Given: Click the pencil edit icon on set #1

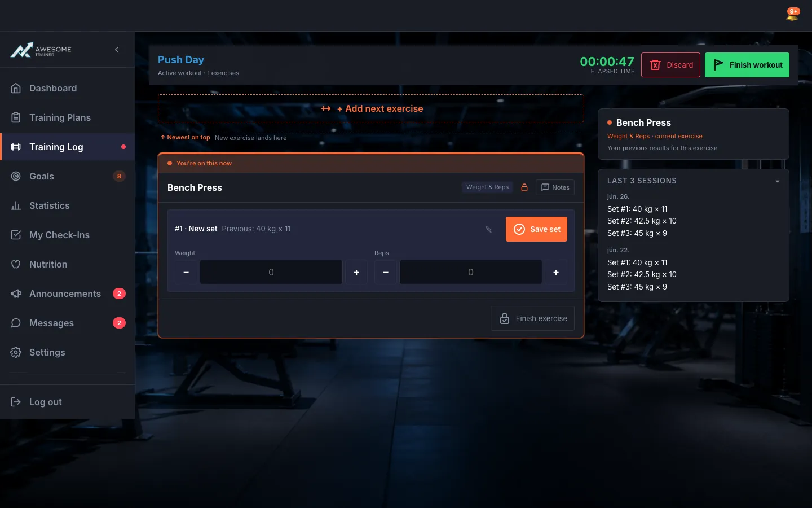Looking at the screenshot, I should (x=488, y=229).
